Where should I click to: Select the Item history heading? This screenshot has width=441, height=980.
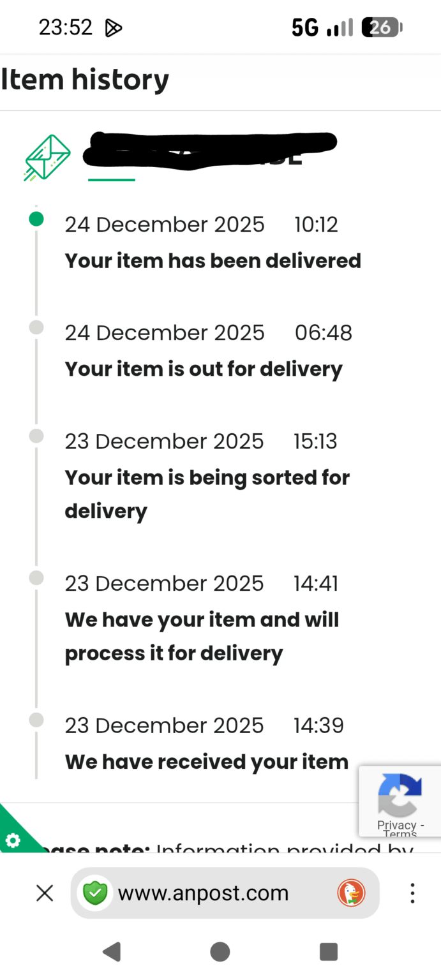click(85, 79)
